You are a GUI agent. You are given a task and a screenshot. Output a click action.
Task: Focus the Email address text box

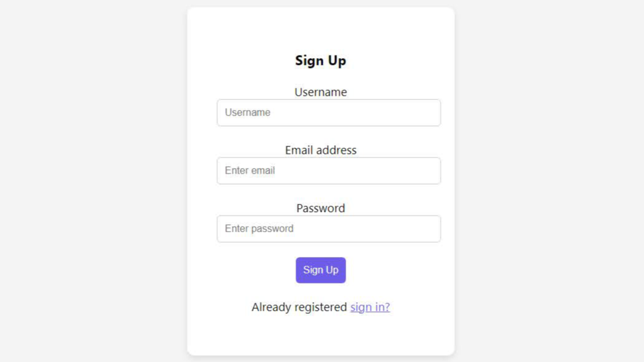click(328, 171)
